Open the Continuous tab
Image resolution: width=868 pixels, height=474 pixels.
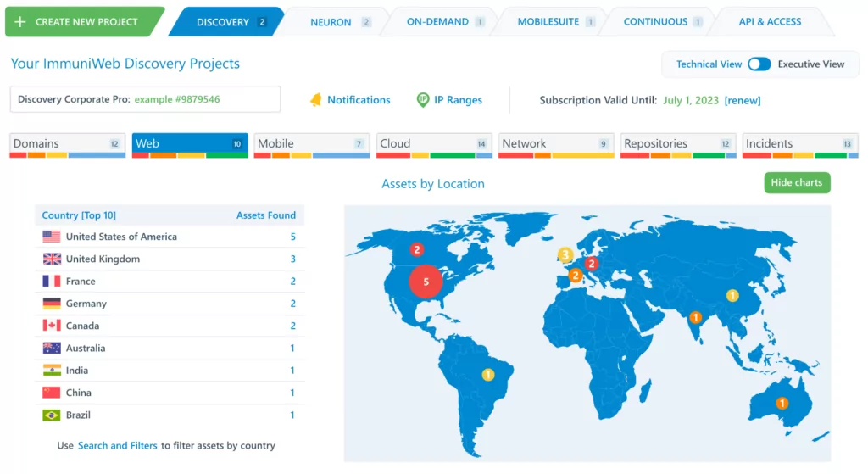[658, 21]
